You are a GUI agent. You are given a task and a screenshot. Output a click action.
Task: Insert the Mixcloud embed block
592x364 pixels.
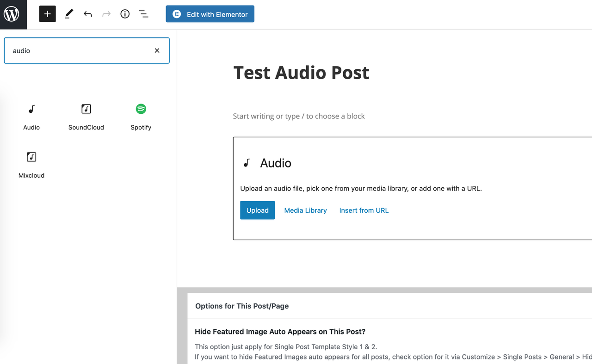point(31,166)
